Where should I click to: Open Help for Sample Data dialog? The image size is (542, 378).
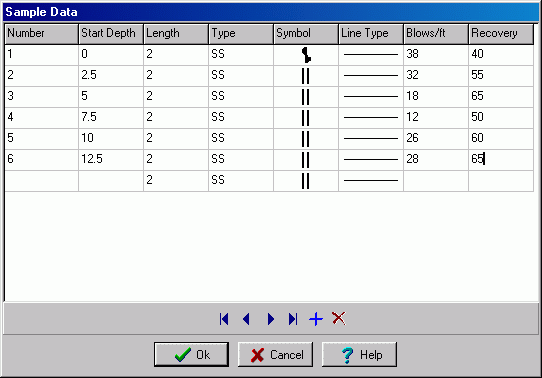(x=359, y=355)
